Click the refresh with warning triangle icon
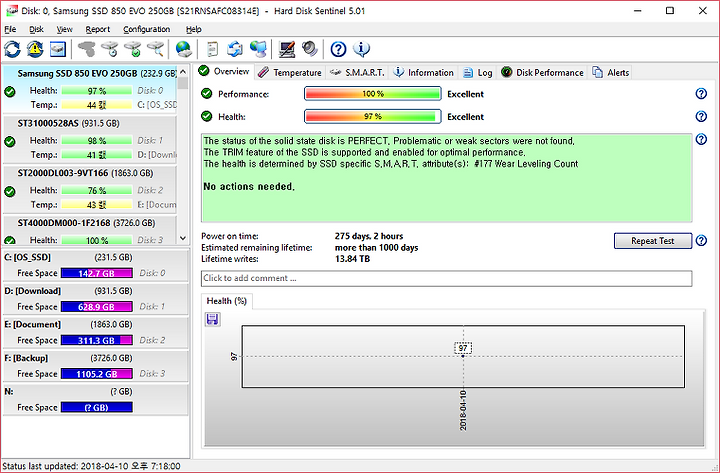Screen dimensions: 720x473 [x=35, y=49]
